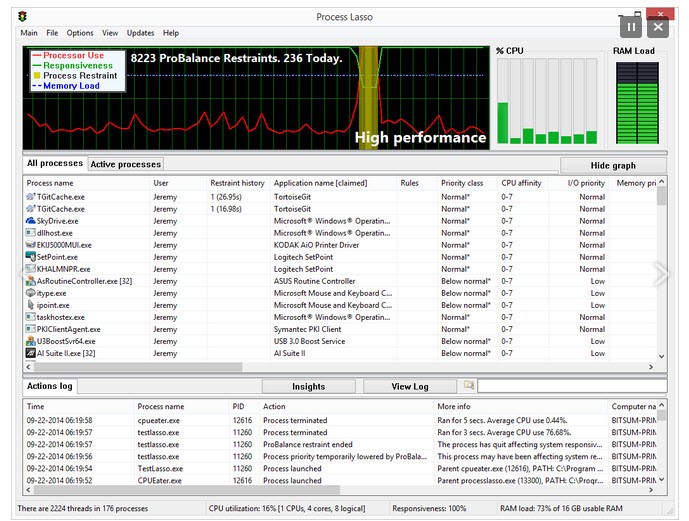Click the process list vertical scrollbar down arrow
Image resolution: width=689 pixels, height=521 pixels.
[x=661, y=356]
